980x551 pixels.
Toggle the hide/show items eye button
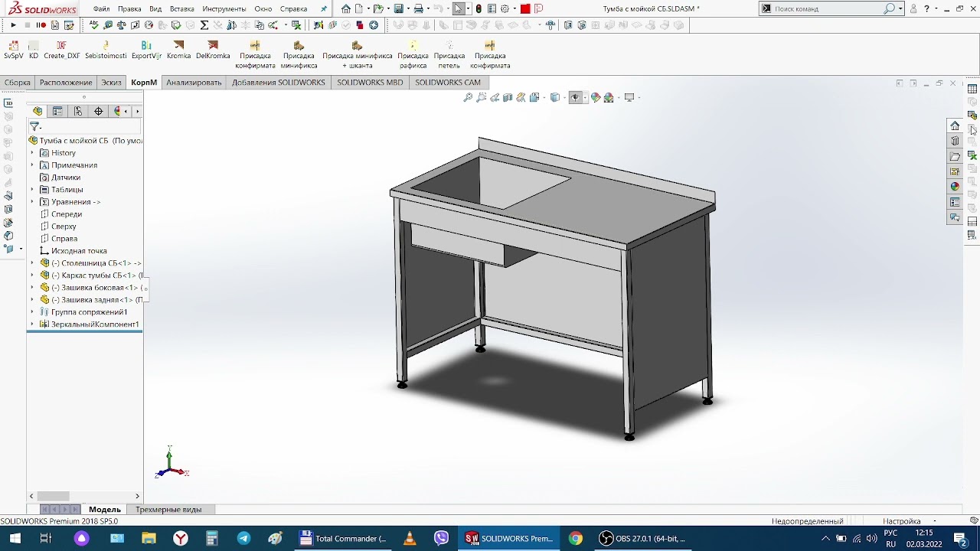click(576, 97)
